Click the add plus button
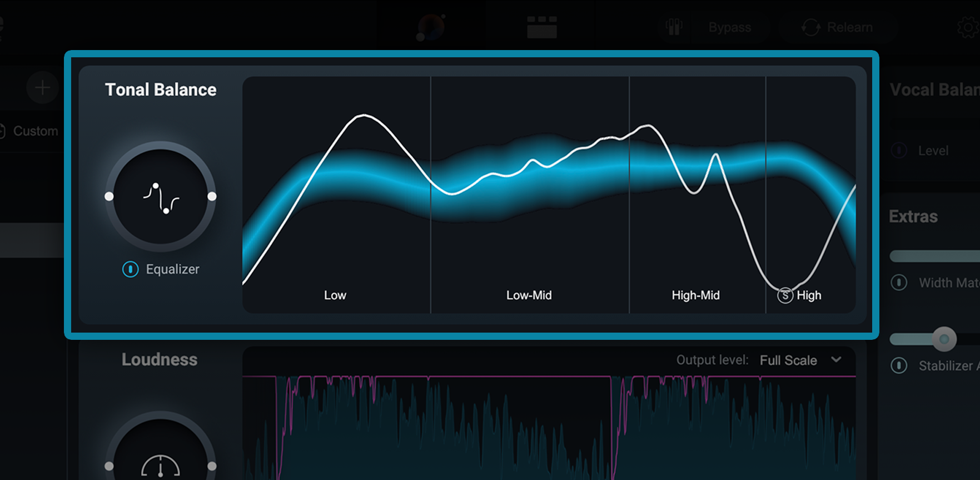980x480 pixels. [x=42, y=87]
